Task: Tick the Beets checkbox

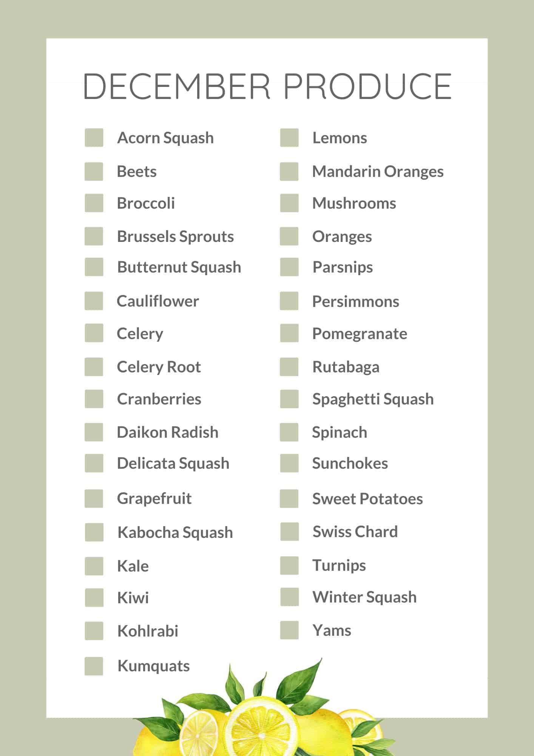Action: [94, 172]
